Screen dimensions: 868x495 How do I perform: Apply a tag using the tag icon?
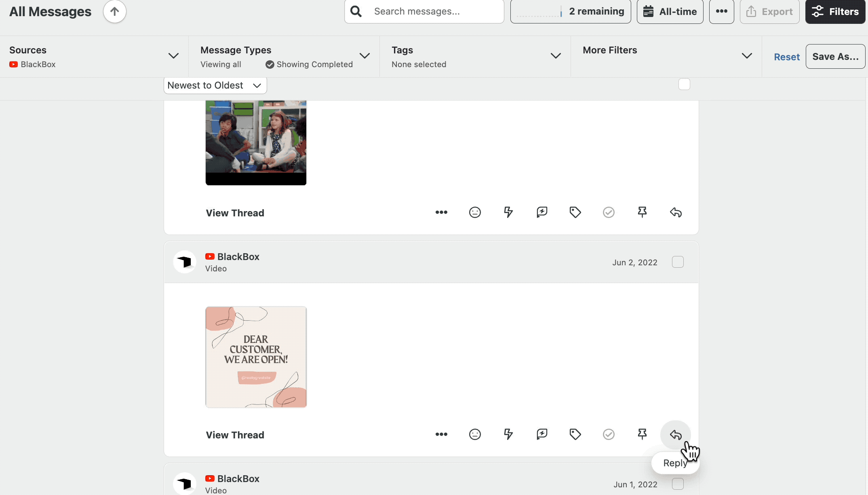(575, 434)
